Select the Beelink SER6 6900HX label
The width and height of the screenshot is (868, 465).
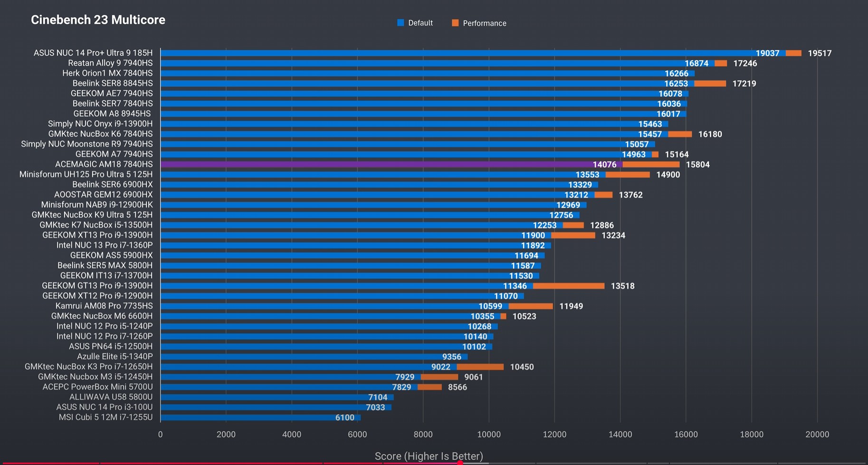[x=113, y=185]
